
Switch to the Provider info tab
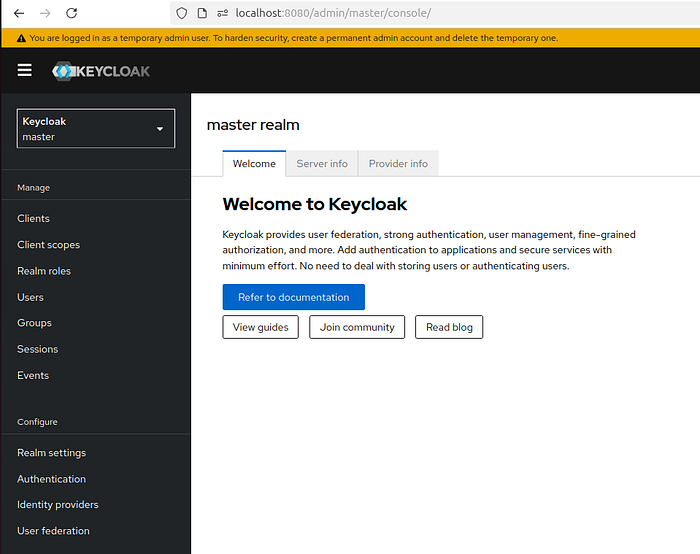(398, 164)
